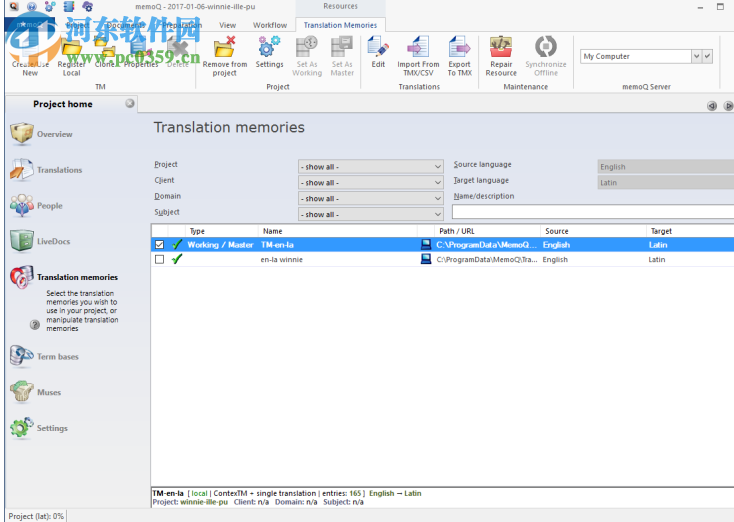This screenshot has width=734, height=522.
Task: Open Source language English dropdown
Action: (x=666, y=167)
